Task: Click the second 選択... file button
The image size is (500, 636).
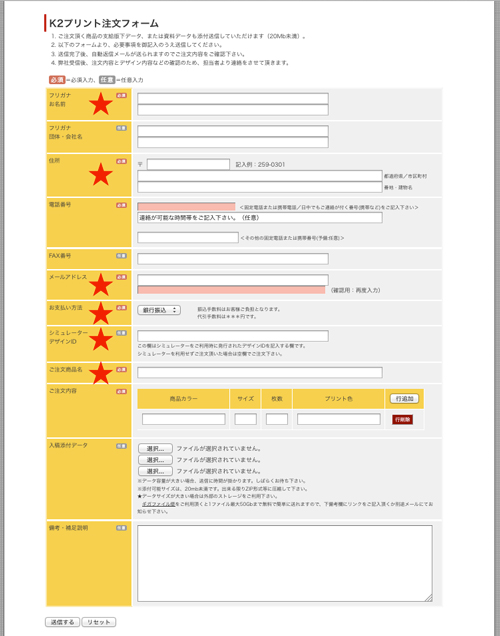Action: 155,460
